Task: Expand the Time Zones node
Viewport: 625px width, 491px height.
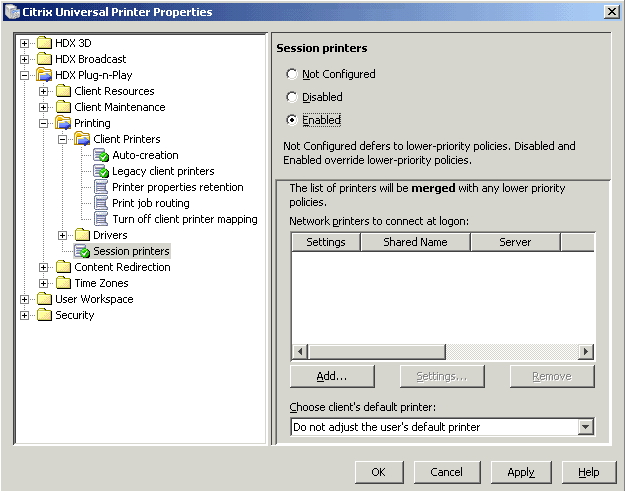Action: (43, 283)
